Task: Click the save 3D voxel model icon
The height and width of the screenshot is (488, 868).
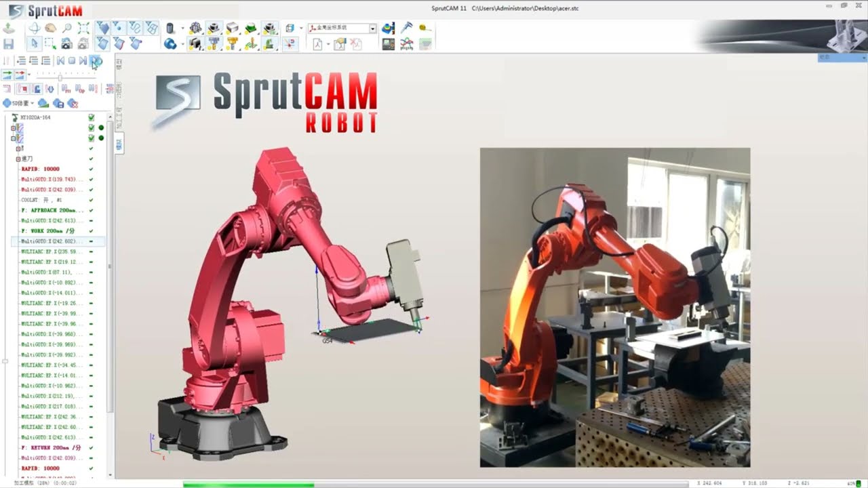Action: pyautogui.click(x=58, y=103)
